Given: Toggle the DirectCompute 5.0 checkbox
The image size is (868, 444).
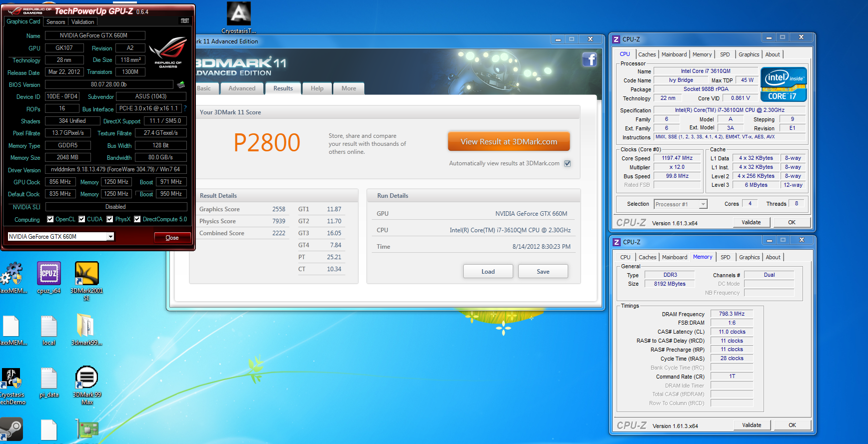Looking at the screenshot, I should pyautogui.click(x=137, y=219).
